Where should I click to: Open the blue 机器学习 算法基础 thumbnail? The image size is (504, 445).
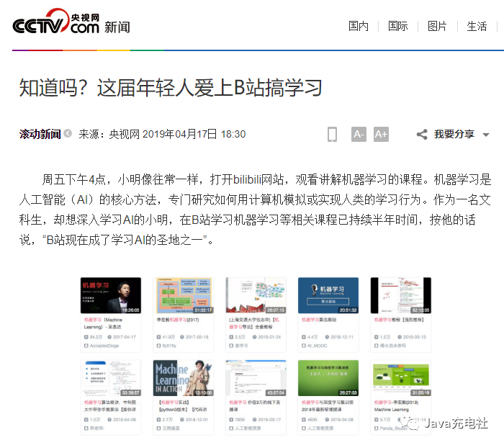pos(328,295)
